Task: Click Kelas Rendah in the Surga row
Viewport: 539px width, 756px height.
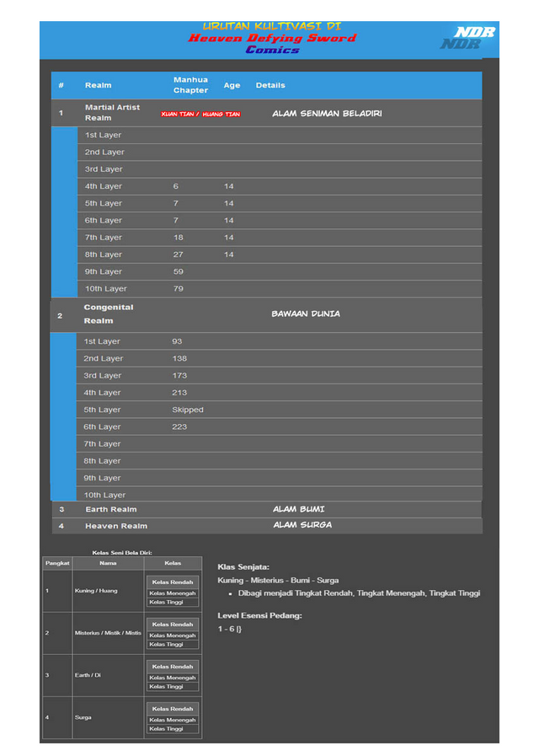Action: (173, 709)
